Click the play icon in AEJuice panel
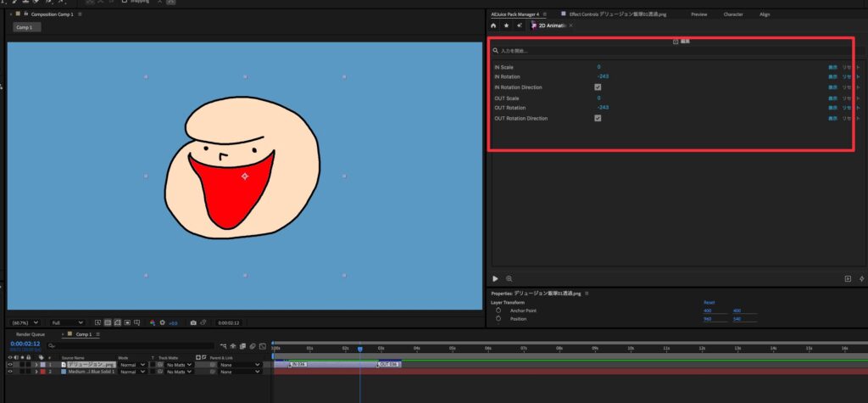 pos(496,278)
